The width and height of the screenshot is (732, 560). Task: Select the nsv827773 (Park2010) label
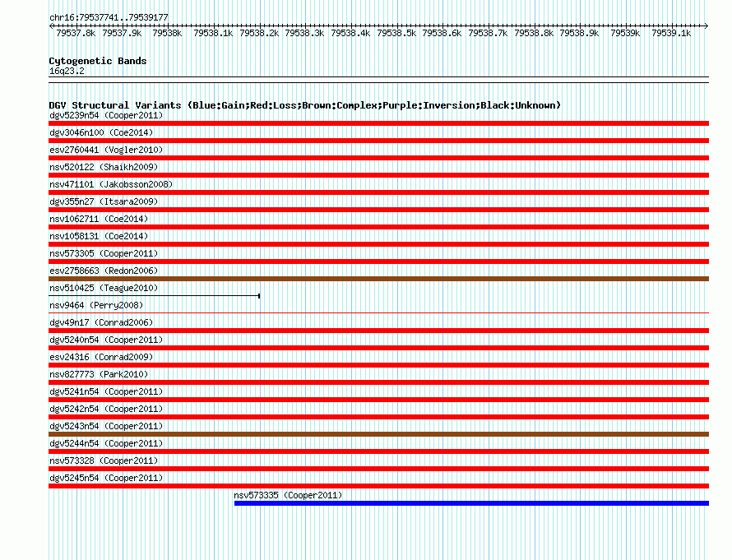pos(99,374)
